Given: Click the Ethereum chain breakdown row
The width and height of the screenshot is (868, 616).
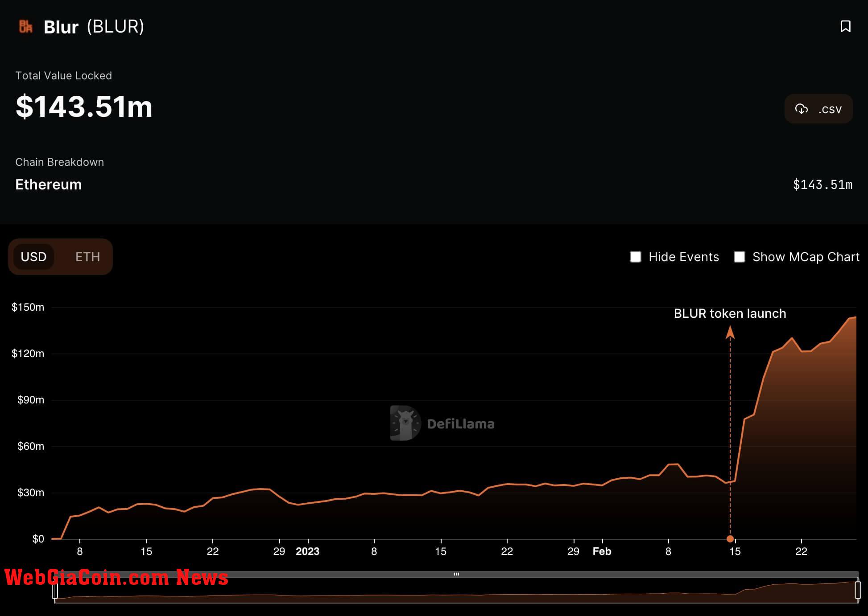Looking at the screenshot, I should tap(434, 185).
